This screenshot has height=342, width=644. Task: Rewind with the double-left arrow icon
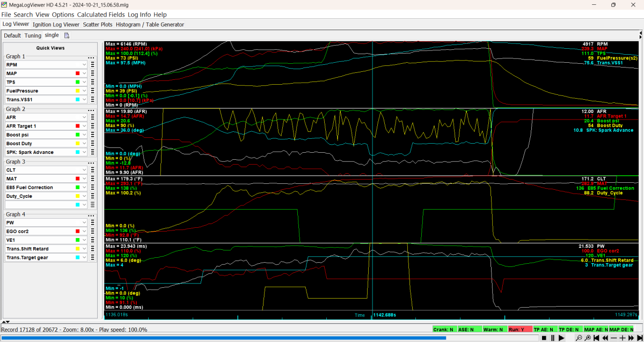click(x=605, y=338)
